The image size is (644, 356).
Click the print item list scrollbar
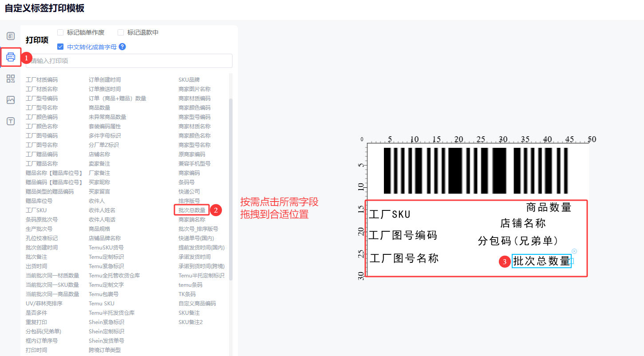click(x=230, y=189)
